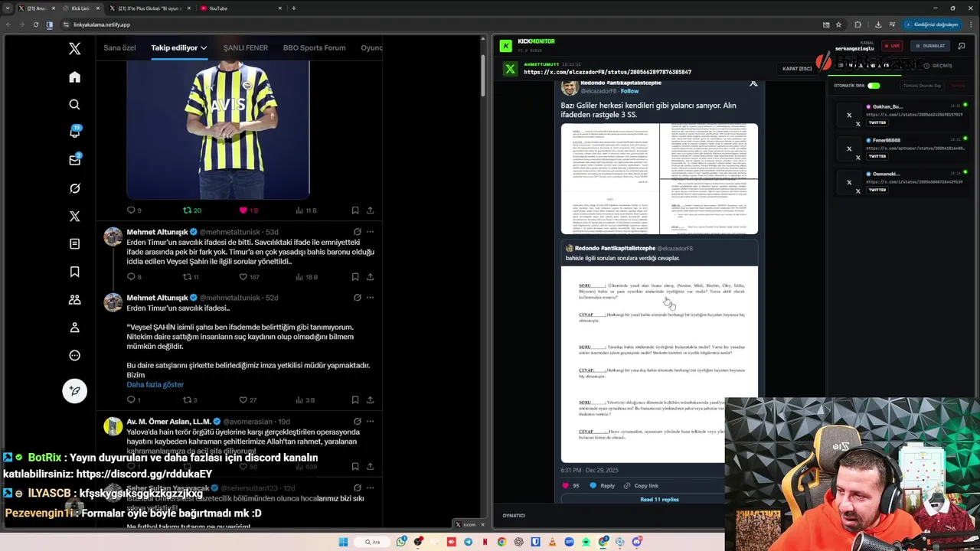Open X search (magnifier) in sidebar
Screen dimensions: 980x551
click(x=74, y=105)
